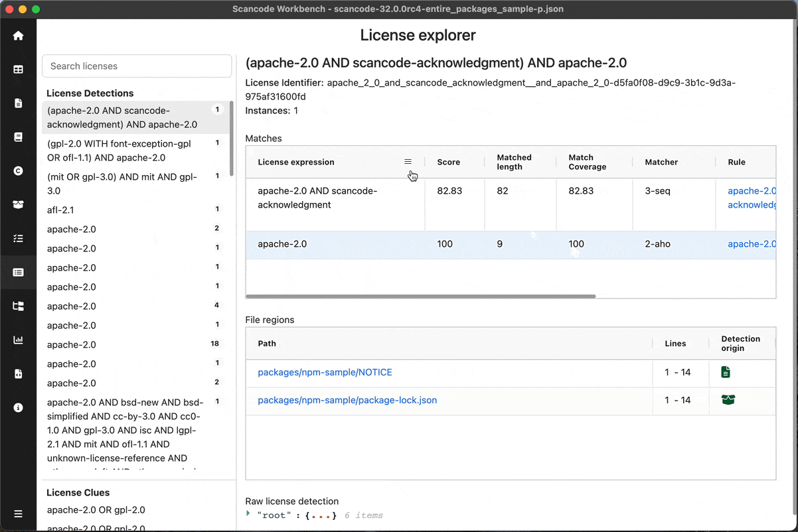Open the Copyright sidebar icon

coord(18,170)
